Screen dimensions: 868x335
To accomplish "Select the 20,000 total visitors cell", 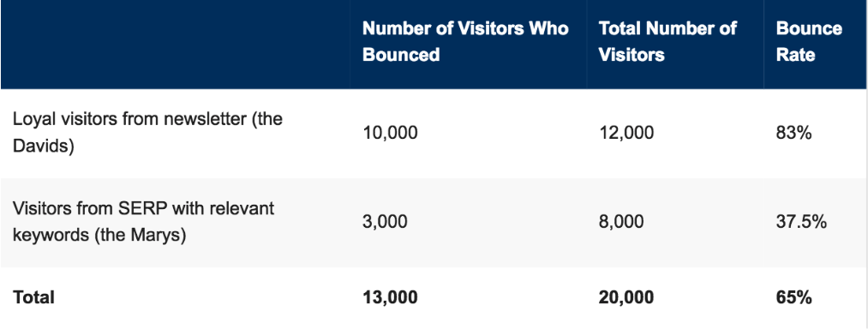I will 626,298.
